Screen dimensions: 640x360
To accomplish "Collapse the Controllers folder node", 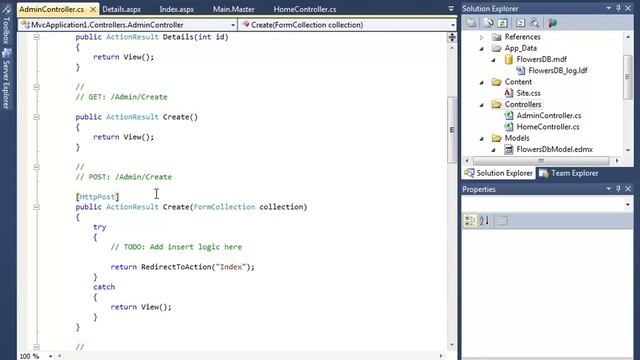I will [x=482, y=105].
